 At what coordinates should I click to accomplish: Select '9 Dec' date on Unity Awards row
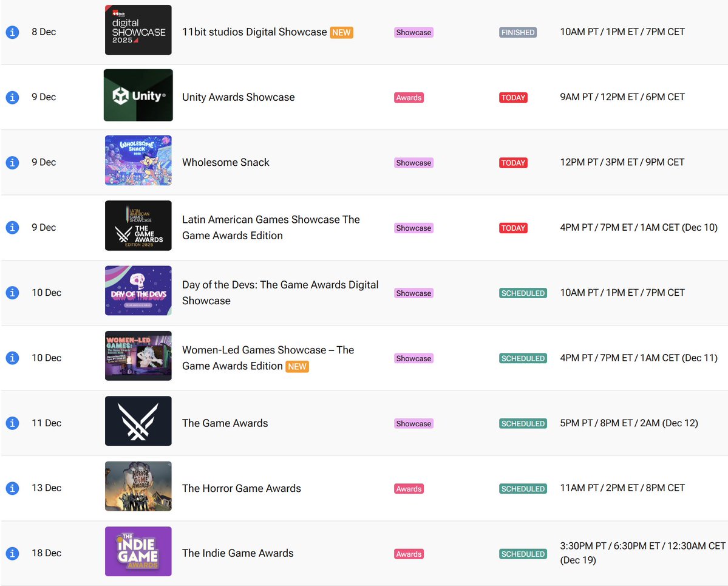tap(44, 97)
